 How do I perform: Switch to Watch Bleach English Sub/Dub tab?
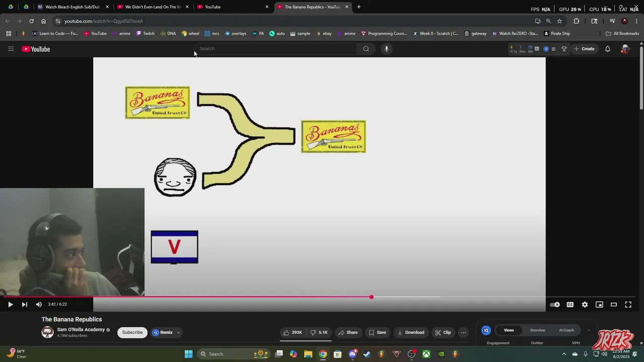point(73,7)
